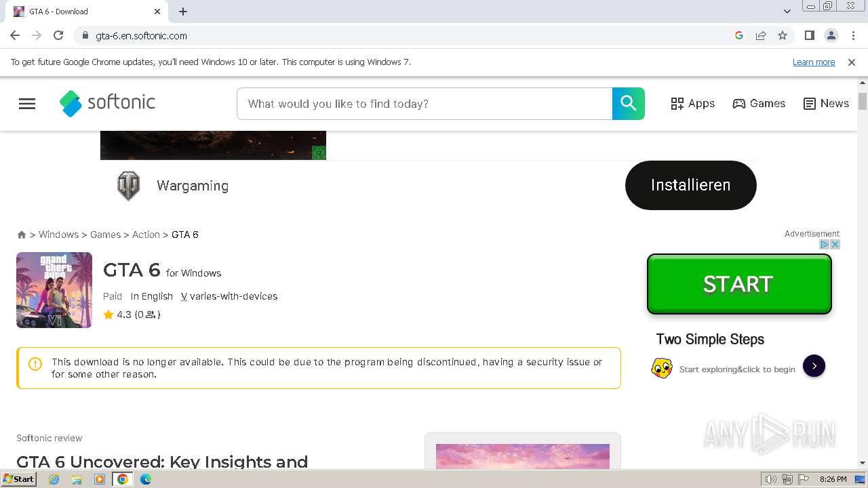Open the Games menu
Viewport: 868px width, 488px height.
pyautogui.click(x=759, y=104)
